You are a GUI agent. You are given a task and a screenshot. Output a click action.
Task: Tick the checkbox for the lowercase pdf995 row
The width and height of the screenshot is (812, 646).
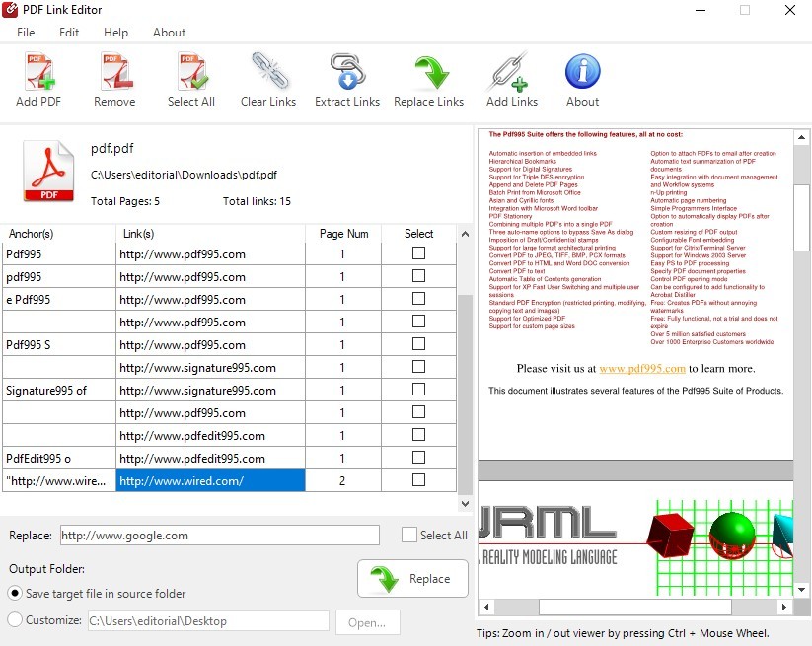418,276
